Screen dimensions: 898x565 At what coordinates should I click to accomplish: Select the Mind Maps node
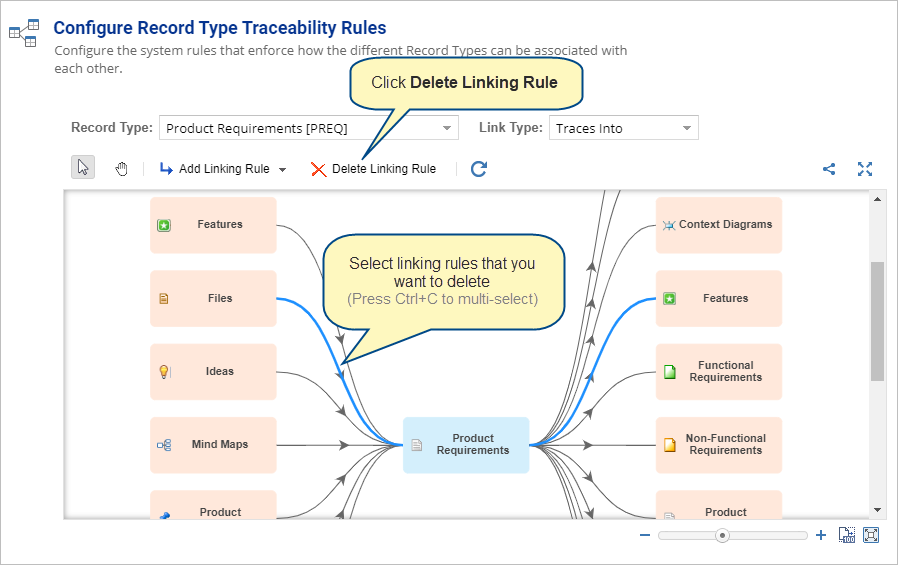point(213,445)
